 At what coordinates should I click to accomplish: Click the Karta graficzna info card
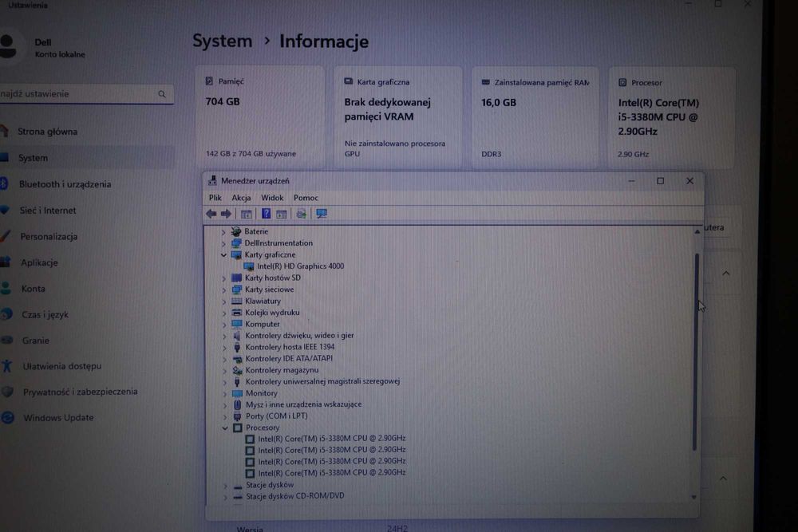coord(398,117)
